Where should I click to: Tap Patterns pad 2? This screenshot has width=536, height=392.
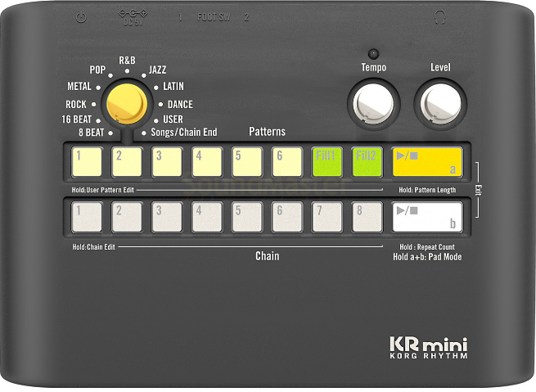click(127, 162)
